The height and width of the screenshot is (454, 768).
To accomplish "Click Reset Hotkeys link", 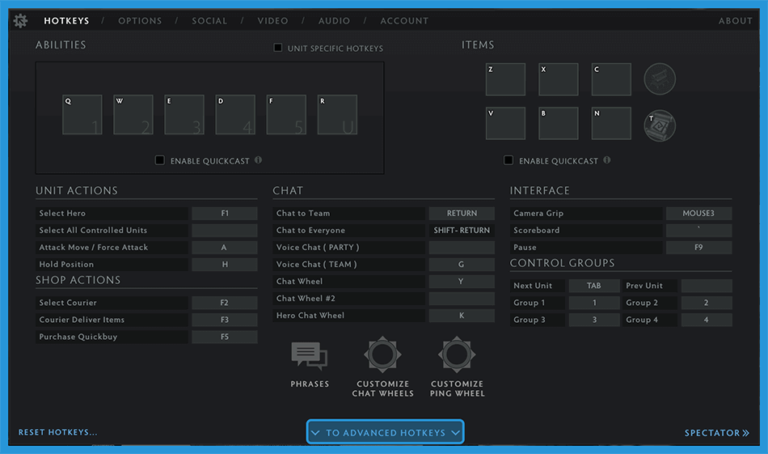I will coord(58,432).
